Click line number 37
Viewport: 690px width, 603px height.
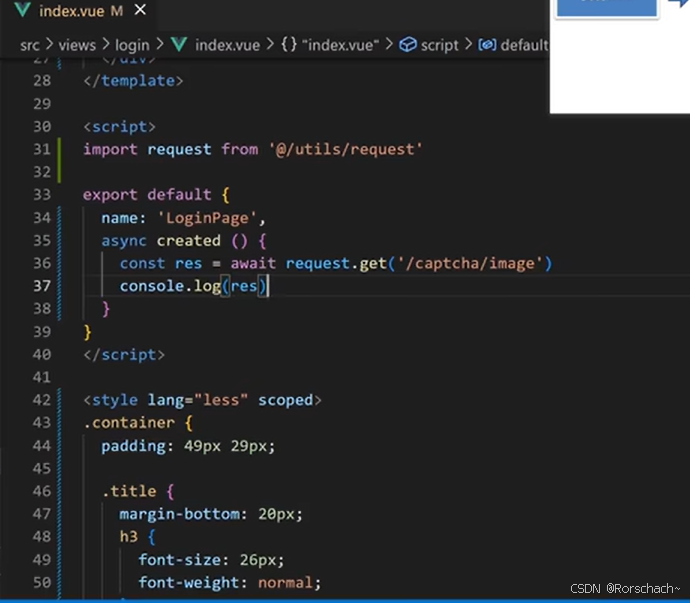tap(42, 286)
